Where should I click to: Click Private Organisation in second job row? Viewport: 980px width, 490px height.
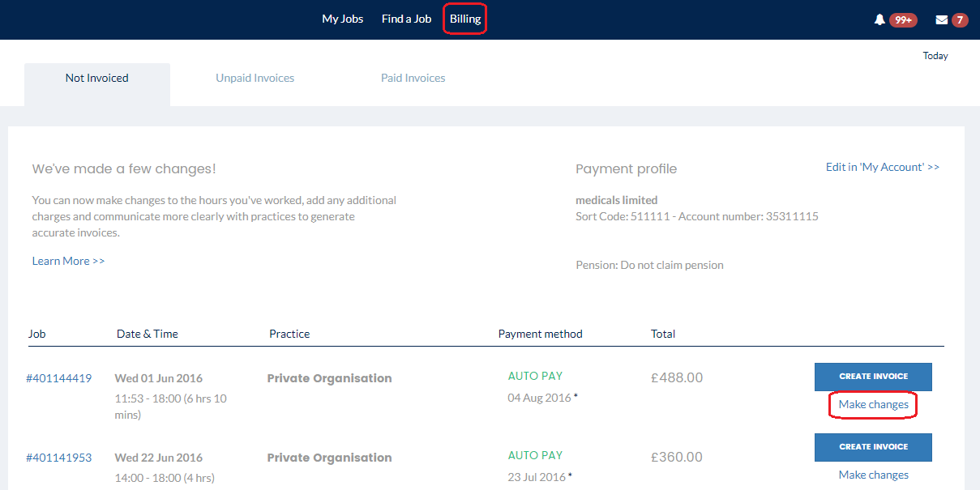(x=329, y=458)
